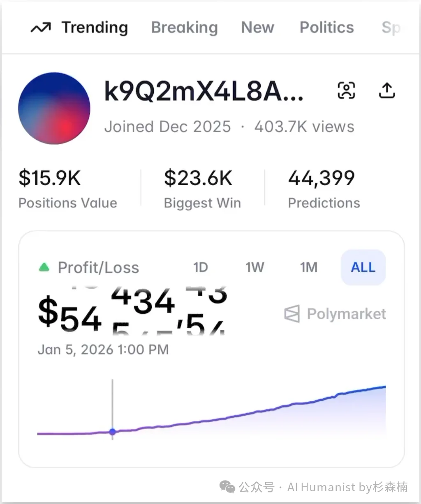
Task: Click the Polymarket logo icon
Action: [292, 314]
